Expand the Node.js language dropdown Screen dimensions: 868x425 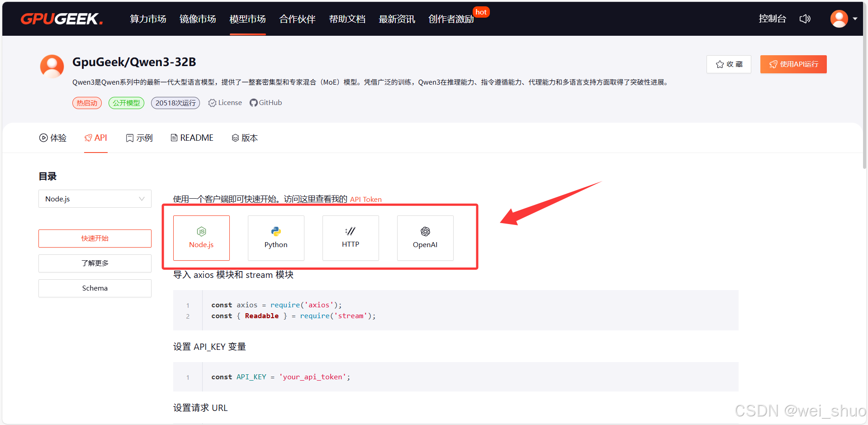(x=95, y=199)
